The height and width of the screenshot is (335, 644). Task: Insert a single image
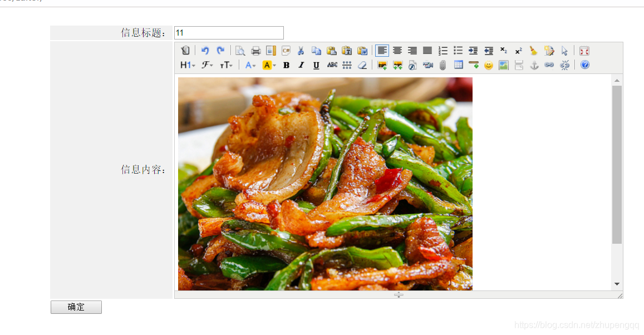coord(382,65)
